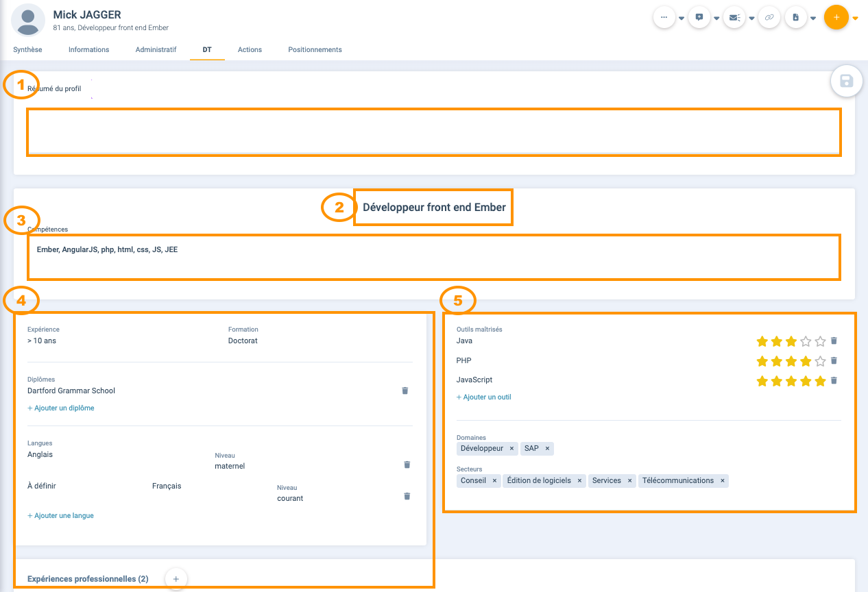Change the Niveau 'maternel' value
868x592 pixels.
click(x=230, y=467)
